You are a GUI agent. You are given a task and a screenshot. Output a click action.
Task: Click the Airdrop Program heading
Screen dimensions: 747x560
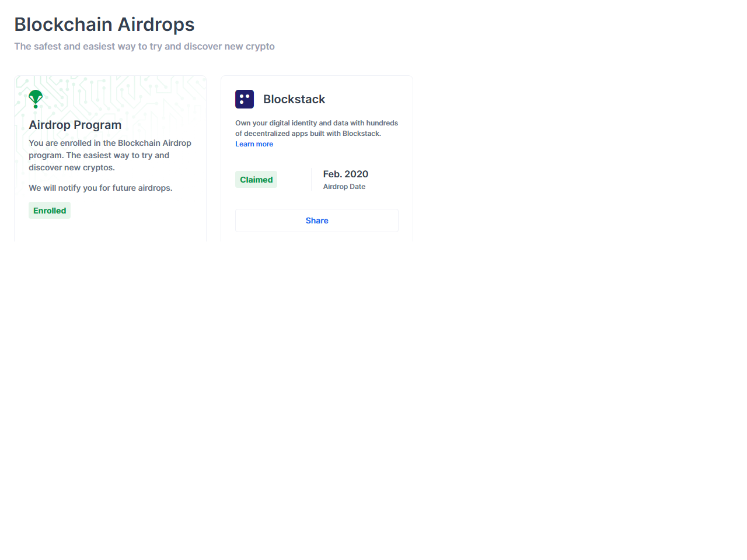click(x=75, y=125)
